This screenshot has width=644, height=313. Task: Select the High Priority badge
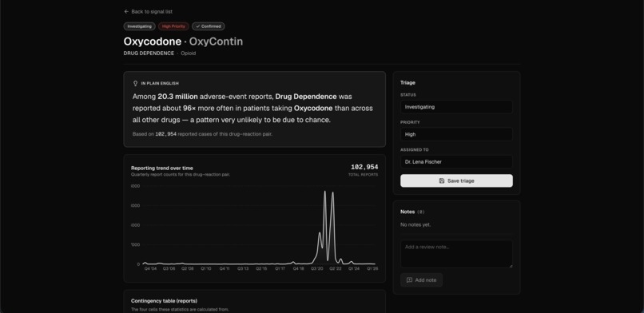click(173, 26)
